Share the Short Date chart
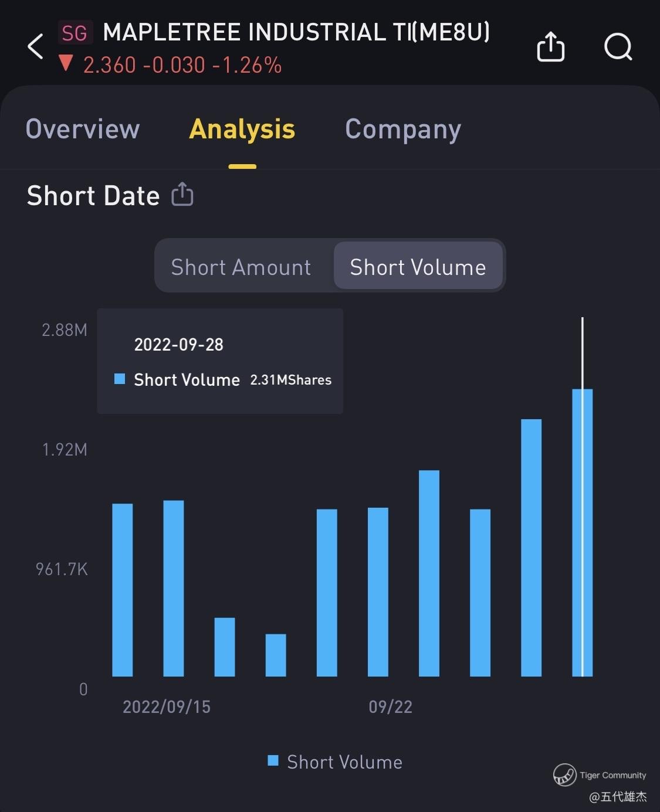Screen dimensions: 660x812 182,195
